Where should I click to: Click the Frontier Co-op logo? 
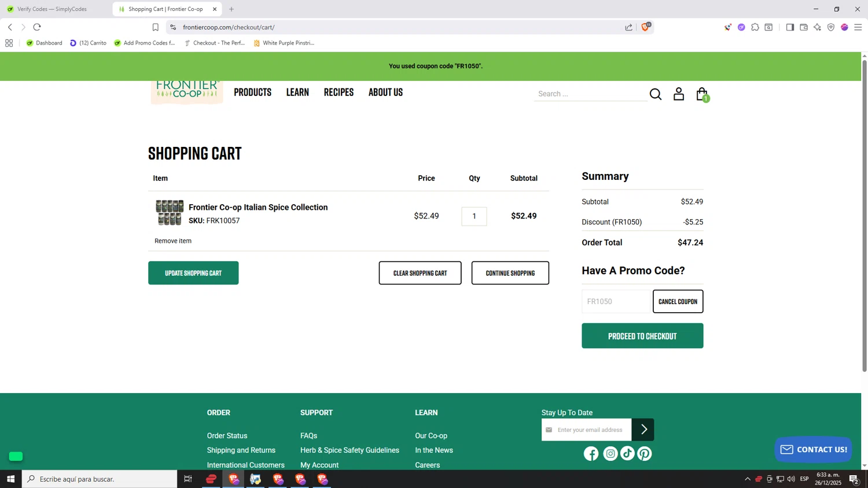click(187, 93)
